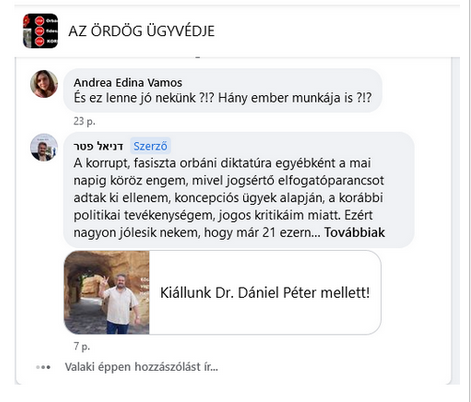This screenshot has width=471, height=402.
Task: Open link preview thumbnail of man waving
Action: [x=107, y=292]
